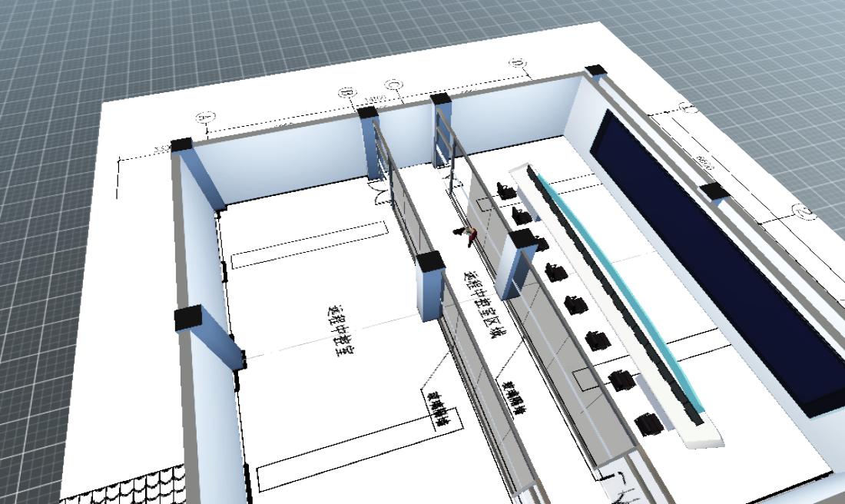Screen dimensions: 845x504
Task: Select the farthest workstation chair in the row
Action: tap(505, 190)
